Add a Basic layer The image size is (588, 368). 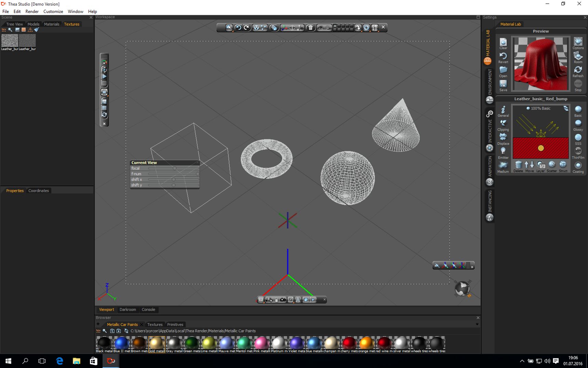[x=578, y=111]
